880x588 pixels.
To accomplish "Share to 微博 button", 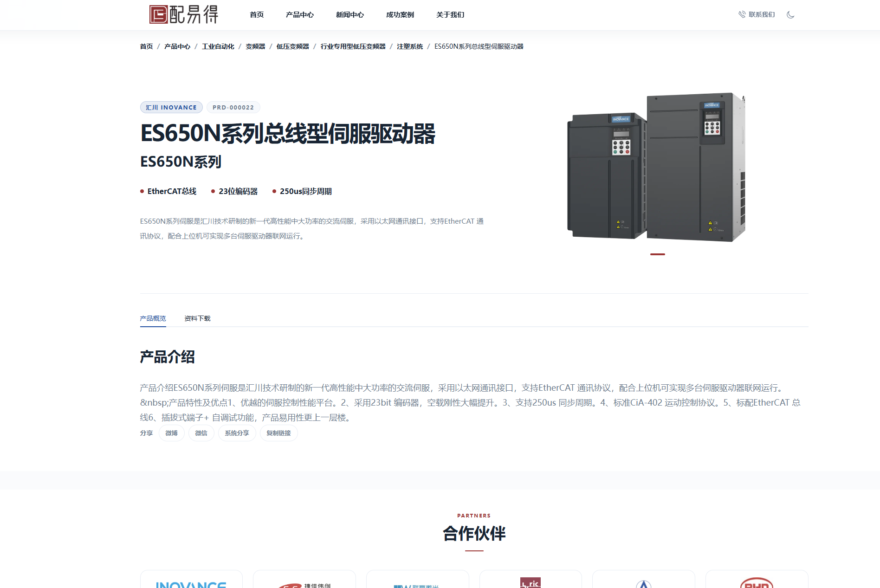I will pos(172,433).
